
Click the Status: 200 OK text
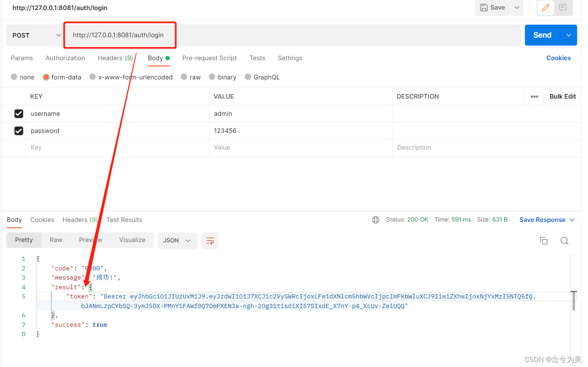[x=407, y=219]
